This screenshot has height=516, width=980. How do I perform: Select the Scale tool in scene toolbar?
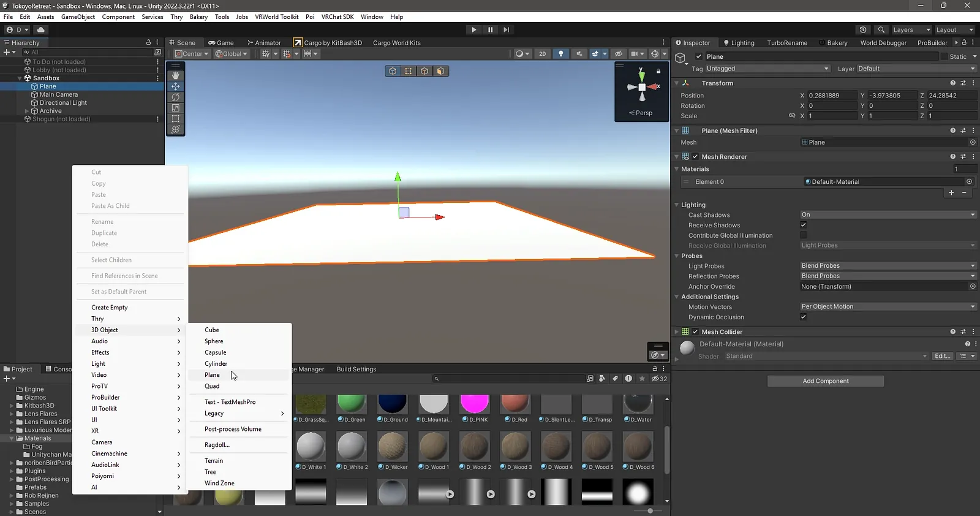[176, 108]
